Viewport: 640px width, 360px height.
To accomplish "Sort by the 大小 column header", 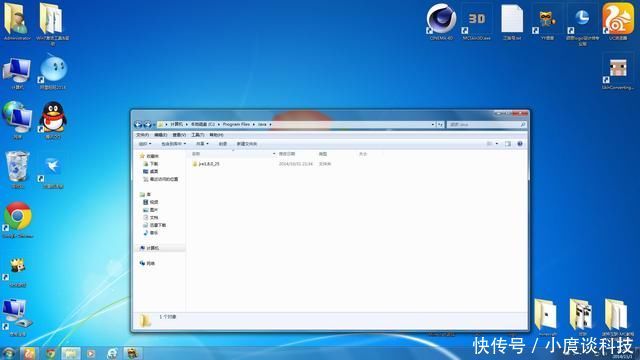I will pyautogui.click(x=363, y=154).
